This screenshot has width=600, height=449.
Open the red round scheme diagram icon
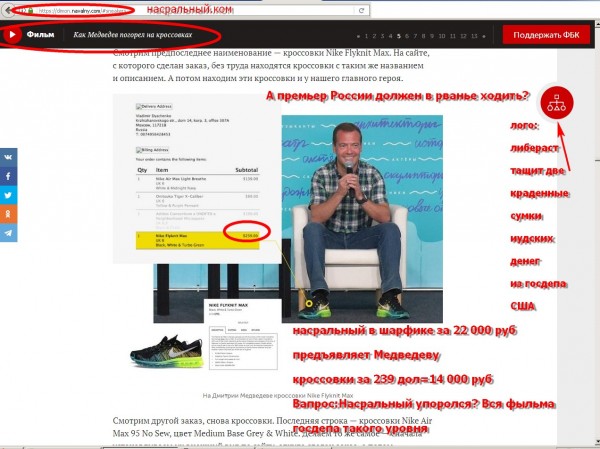557,103
